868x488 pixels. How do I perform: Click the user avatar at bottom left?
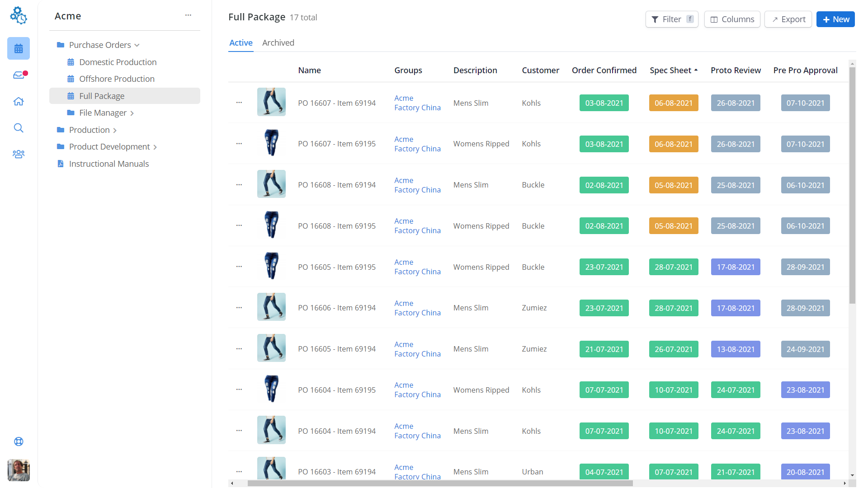pyautogui.click(x=19, y=470)
